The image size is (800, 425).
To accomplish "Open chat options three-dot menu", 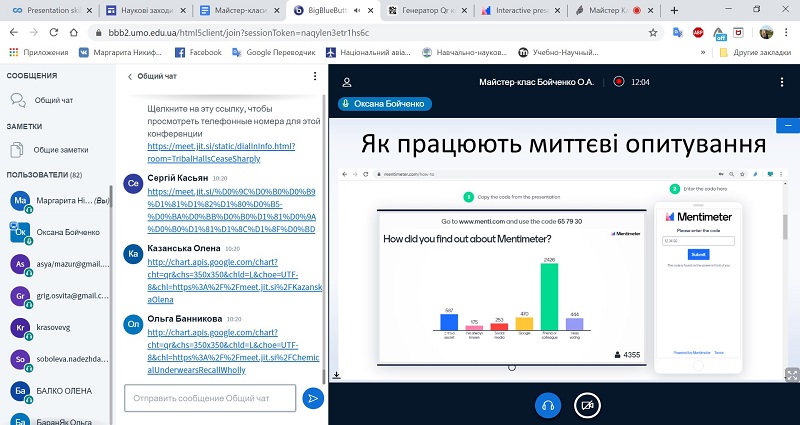I will tap(316, 76).
